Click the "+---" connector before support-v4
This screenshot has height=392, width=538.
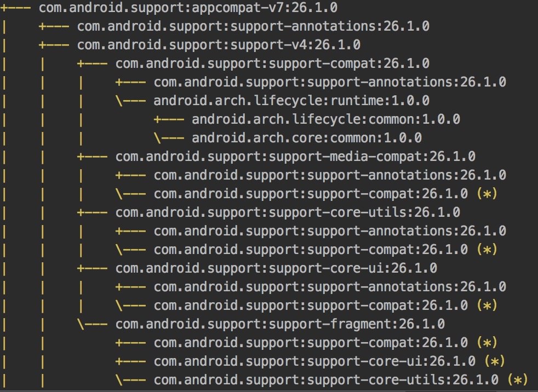pyautogui.click(x=55, y=45)
